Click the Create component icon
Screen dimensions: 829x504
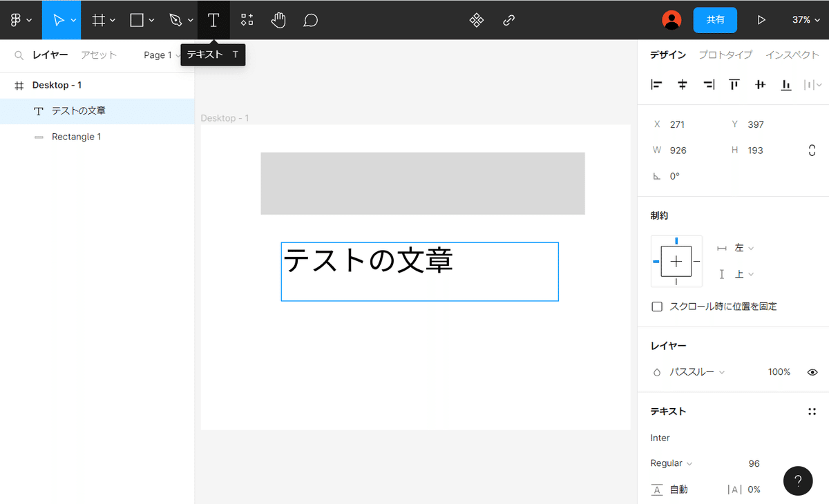click(x=477, y=20)
